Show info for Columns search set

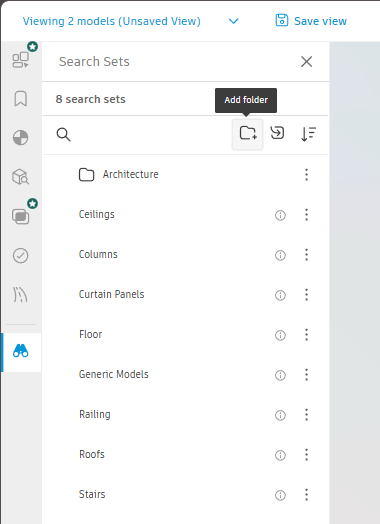[280, 255]
